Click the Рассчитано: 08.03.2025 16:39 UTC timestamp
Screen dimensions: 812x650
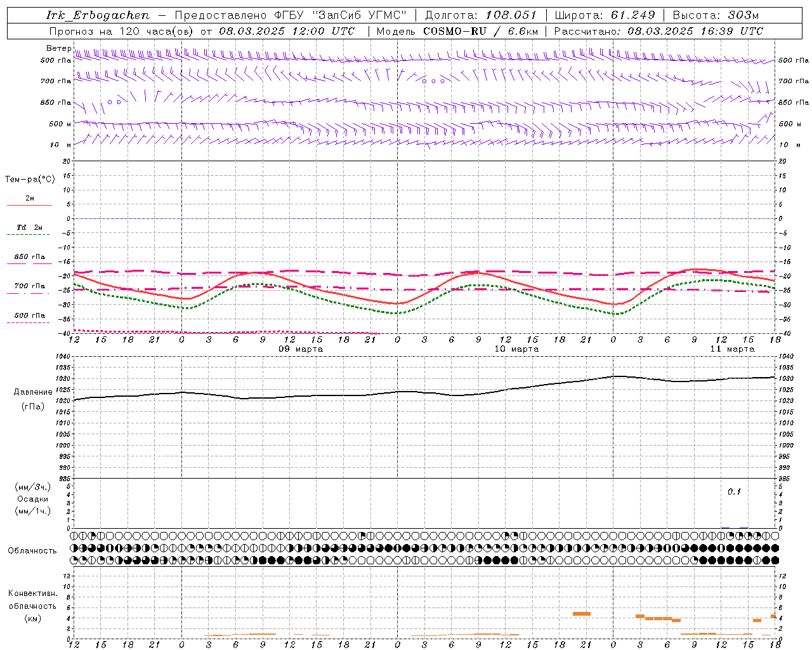658,31
